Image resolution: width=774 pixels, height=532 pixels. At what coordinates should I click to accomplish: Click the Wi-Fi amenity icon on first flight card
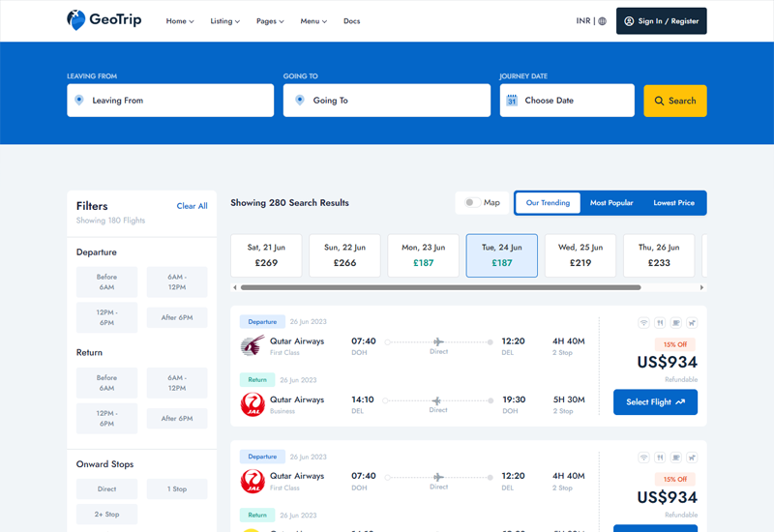(643, 323)
